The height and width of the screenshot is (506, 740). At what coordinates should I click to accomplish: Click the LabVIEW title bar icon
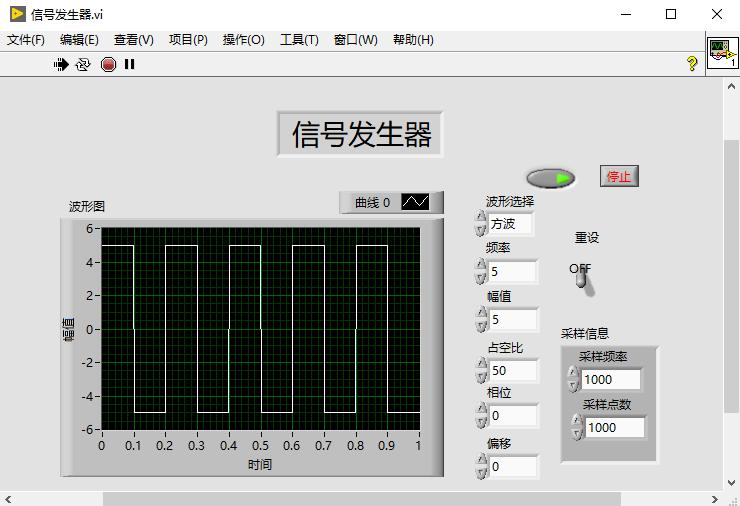click(17, 14)
